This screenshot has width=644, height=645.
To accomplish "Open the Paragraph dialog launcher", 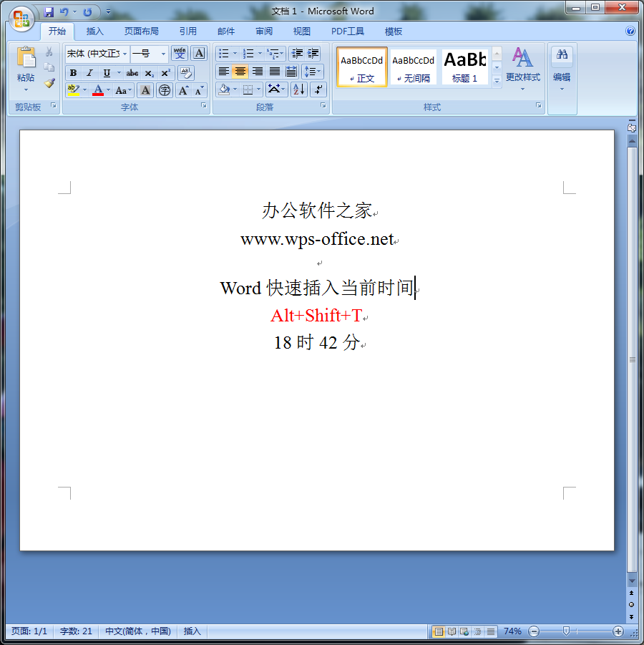I will (x=323, y=105).
